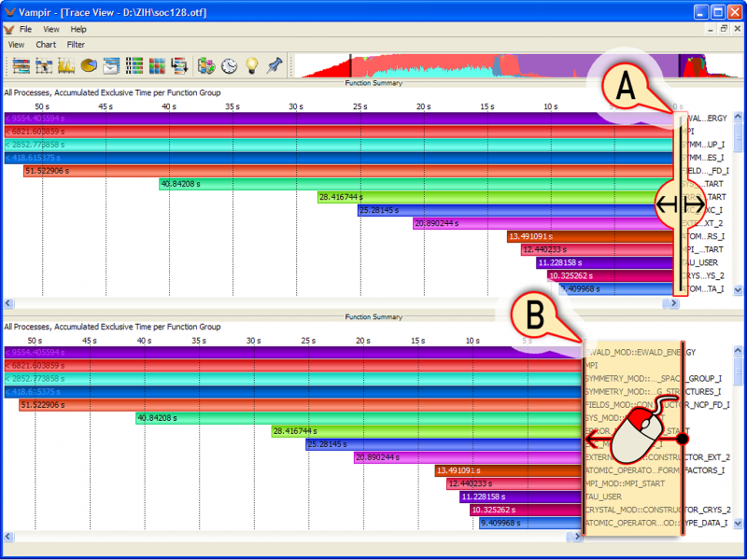Click upper Function Summary scroll-up arrow
Image resolution: width=747 pixels, height=560 pixels.
[x=738, y=117]
